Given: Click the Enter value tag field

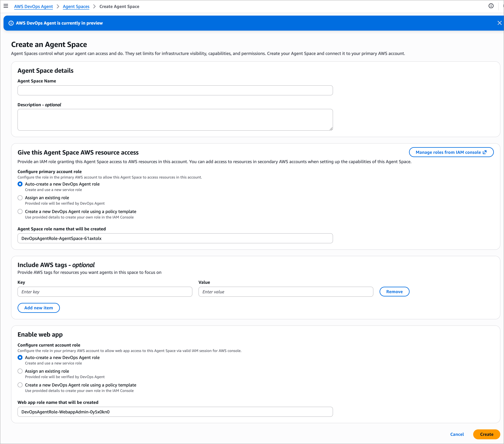Looking at the screenshot, I should coord(286,292).
